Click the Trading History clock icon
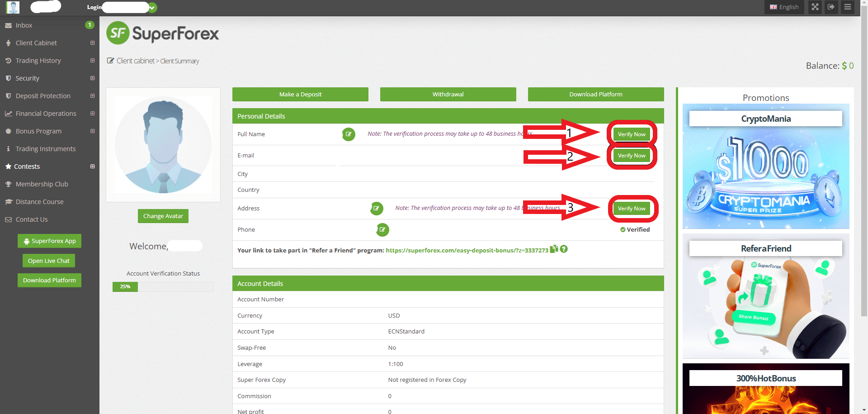 click(x=8, y=61)
